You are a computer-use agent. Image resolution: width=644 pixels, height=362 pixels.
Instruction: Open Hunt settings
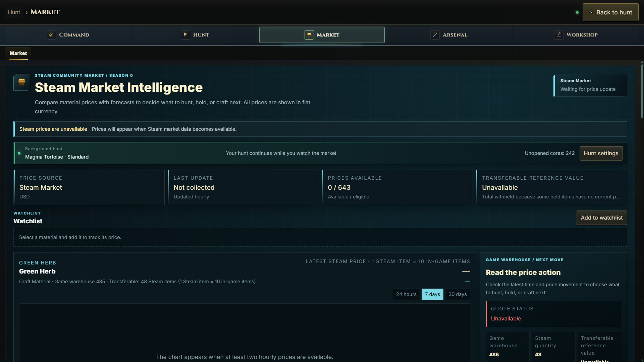pyautogui.click(x=601, y=153)
